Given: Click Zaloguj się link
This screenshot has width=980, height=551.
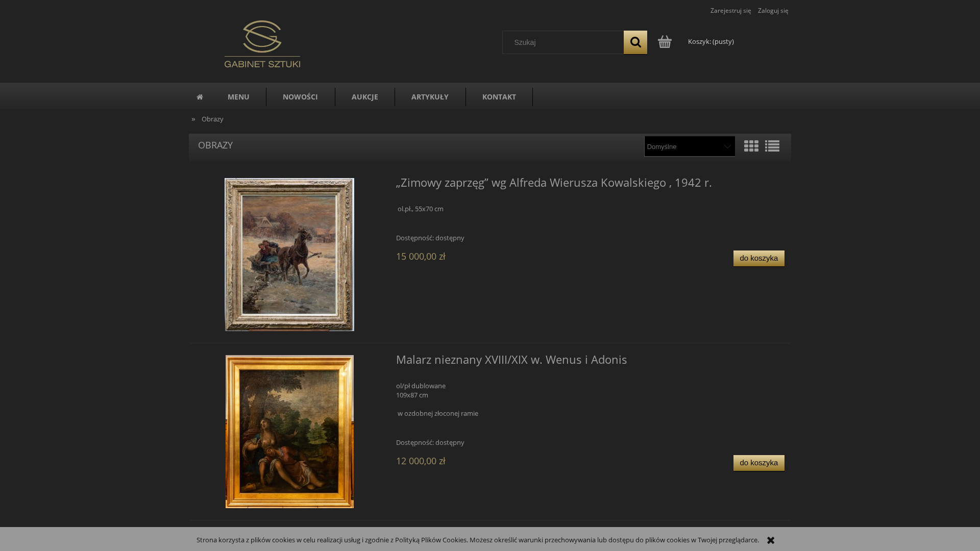Looking at the screenshot, I should click(x=773, y=11).
